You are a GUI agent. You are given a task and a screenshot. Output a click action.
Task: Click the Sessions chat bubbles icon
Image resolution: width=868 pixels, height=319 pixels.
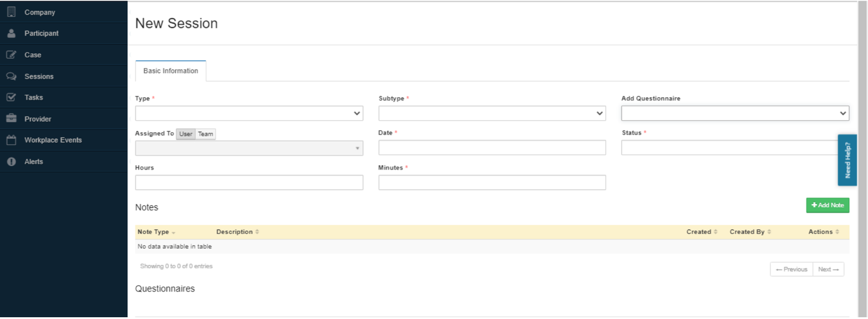(11, 76)
